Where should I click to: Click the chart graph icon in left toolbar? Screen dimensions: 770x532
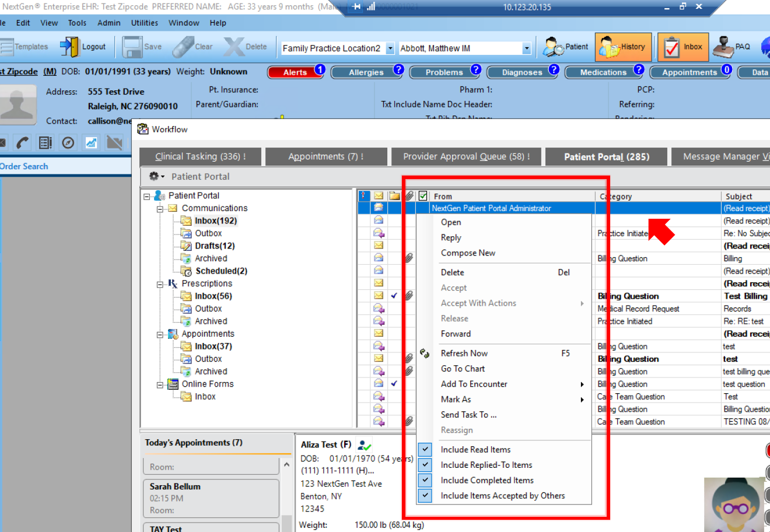[x=92, y=142]
